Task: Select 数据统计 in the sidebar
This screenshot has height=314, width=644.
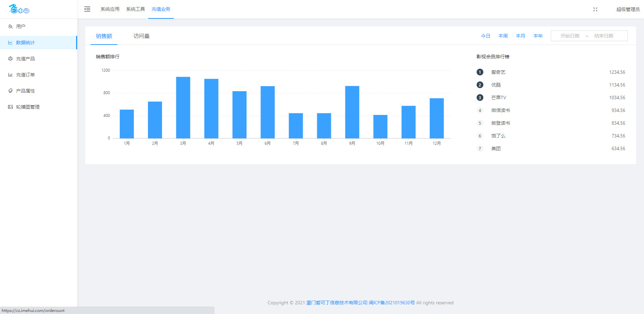Action: point(39,43)
